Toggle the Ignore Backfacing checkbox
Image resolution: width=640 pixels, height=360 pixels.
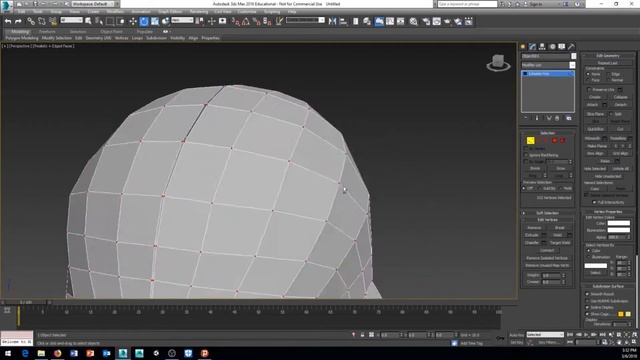coord(526,155)
